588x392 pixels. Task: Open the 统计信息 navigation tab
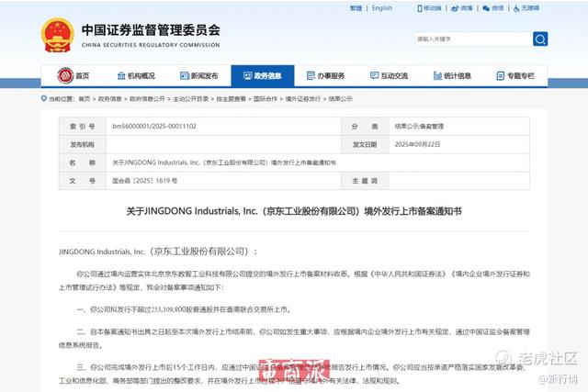tap(452, 75)
